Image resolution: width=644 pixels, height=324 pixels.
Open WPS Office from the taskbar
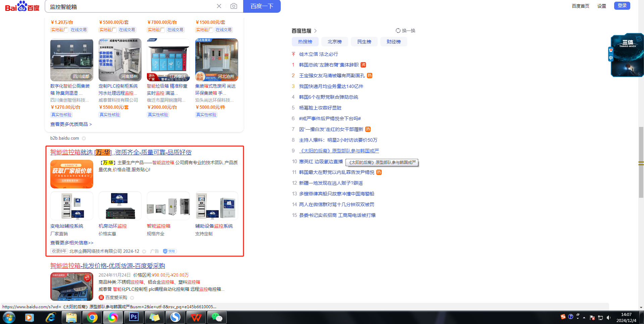click(x=196, y=317)
